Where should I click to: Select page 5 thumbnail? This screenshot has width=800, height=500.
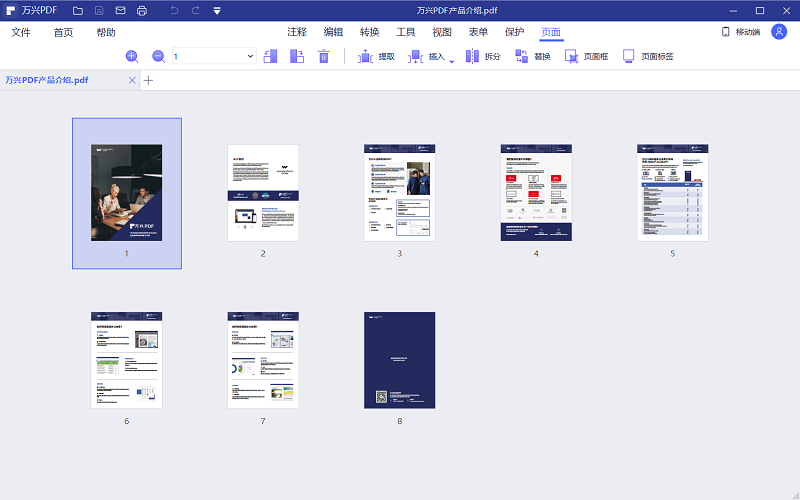point(673,192)
